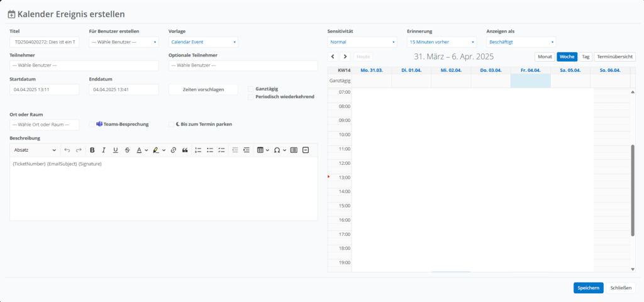
Task: Switch calendar to Tag view
Action: coord(586,57)
